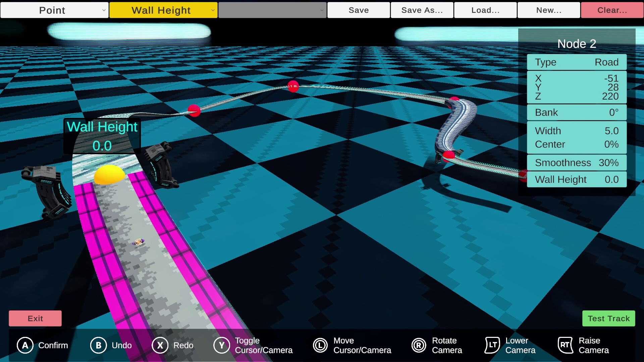644x362 pixels.
Task: Save the current track
Action: tap(358, 10)
